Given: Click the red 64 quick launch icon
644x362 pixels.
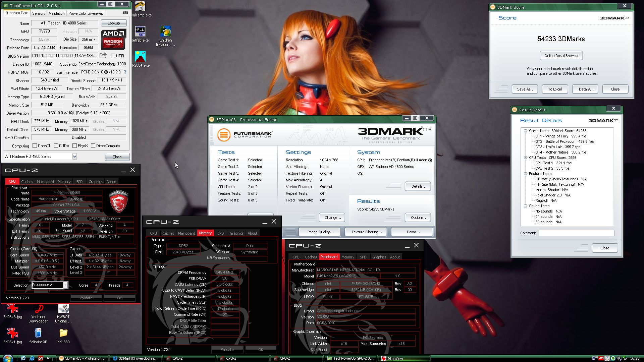Looking at the screenshot, I should [x=41, y=358].
